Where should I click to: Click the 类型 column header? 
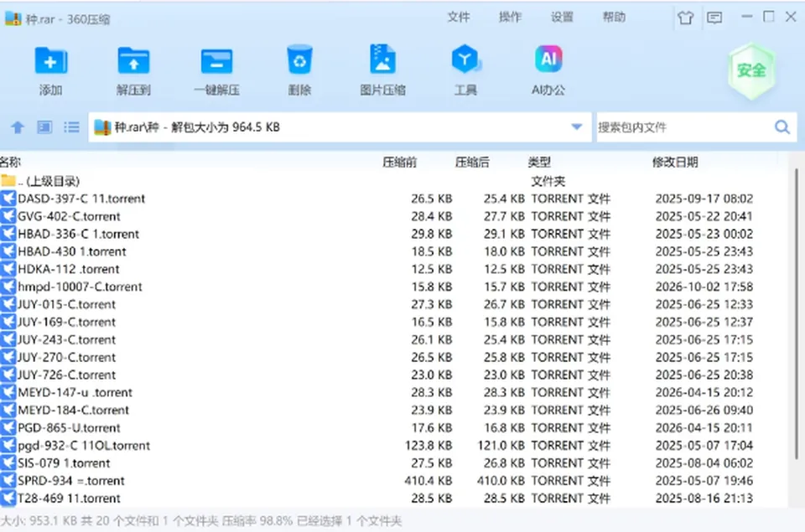pyautogui.click(x=539, y=163)
